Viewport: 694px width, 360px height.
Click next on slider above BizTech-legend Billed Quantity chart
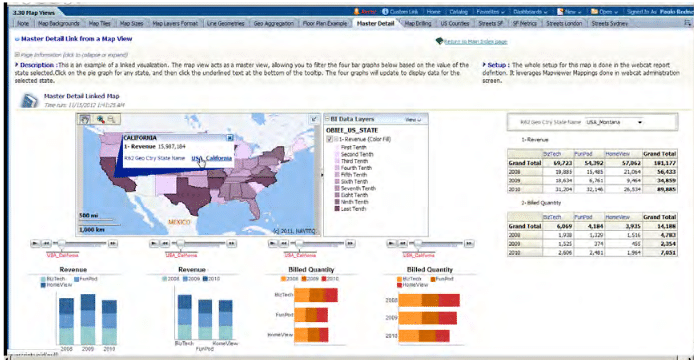coord(469,244)
